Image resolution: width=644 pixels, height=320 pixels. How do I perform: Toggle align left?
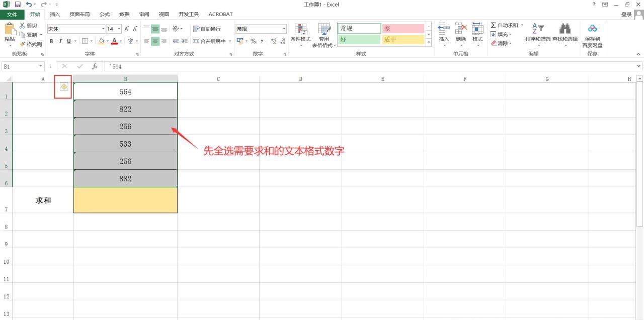click(146, 41)
